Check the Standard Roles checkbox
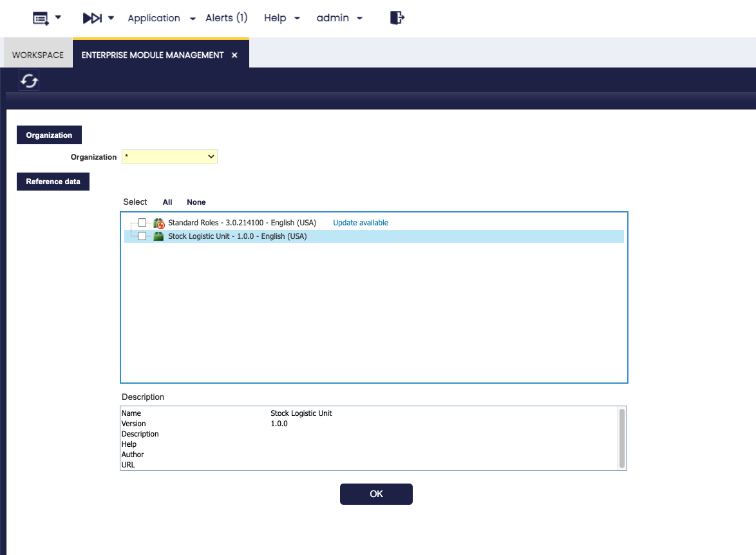The image size is (756, 555). (142, 223)
